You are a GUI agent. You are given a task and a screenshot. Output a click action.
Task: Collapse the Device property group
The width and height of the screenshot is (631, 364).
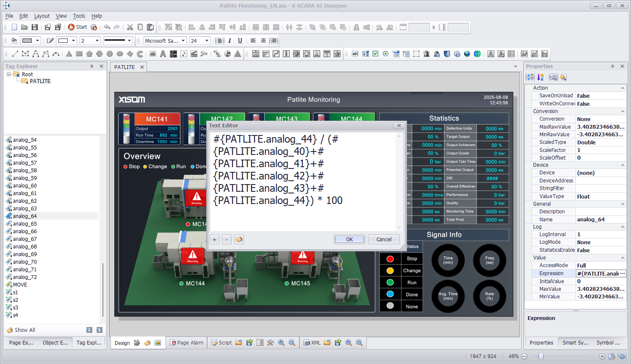coord(623,165)
